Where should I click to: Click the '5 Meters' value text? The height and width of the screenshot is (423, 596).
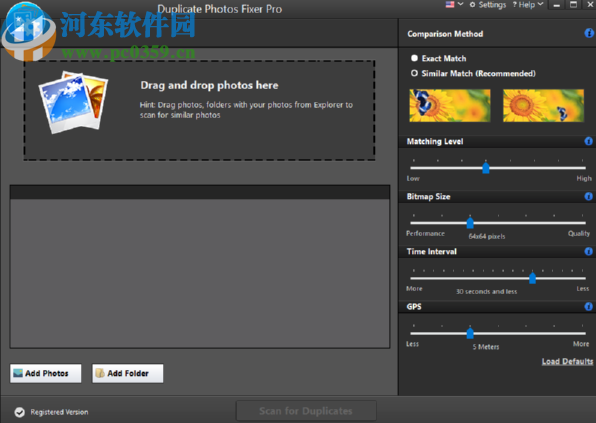486,347
